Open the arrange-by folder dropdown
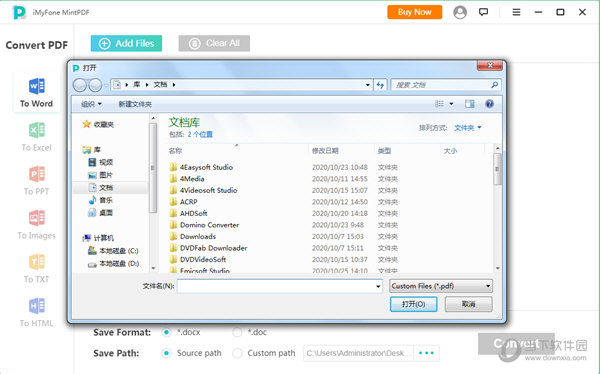The width and height of the screenshot is (600, 374). [x=468, y=128]
